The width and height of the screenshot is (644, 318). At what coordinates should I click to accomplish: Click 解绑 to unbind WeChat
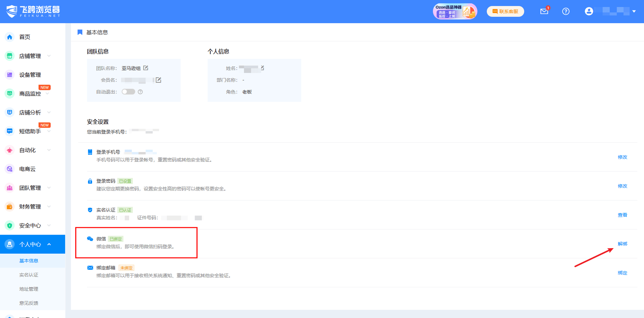coord(622,244)
